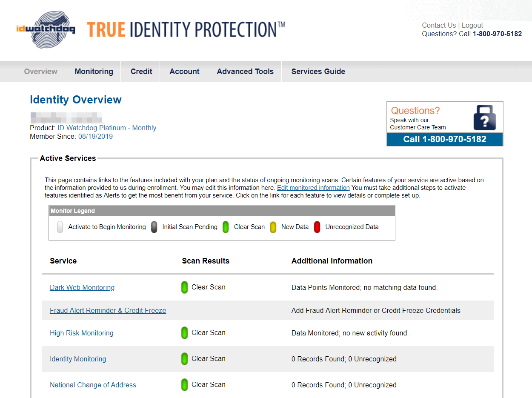
Task: Click the Questions? Customer Care Team box
Action: (445, 124)
